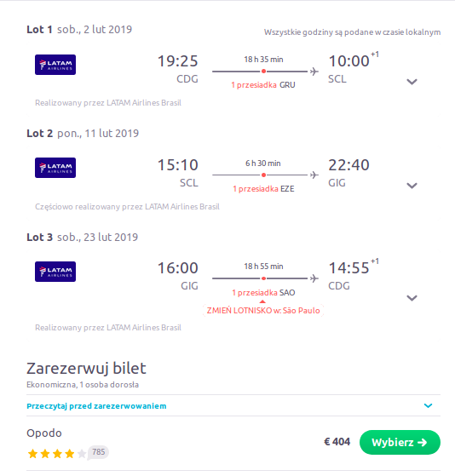Click the green Wybierz button
This screenshot has height=476, width=455.
pos(400,442)
